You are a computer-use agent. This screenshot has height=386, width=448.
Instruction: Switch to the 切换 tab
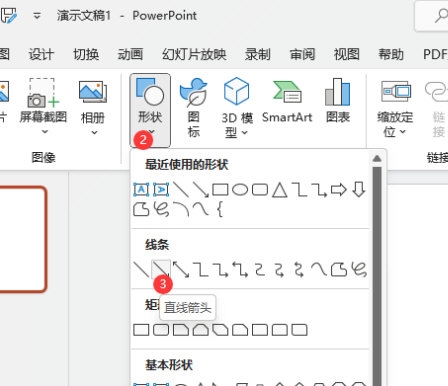[x=86, y=54]
